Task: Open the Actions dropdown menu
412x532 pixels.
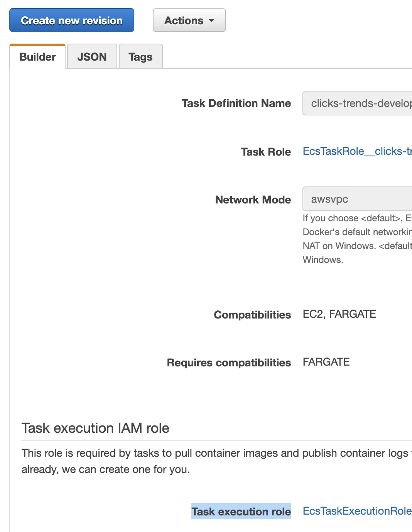Action: pyautogui.click(x=184, y=20)
